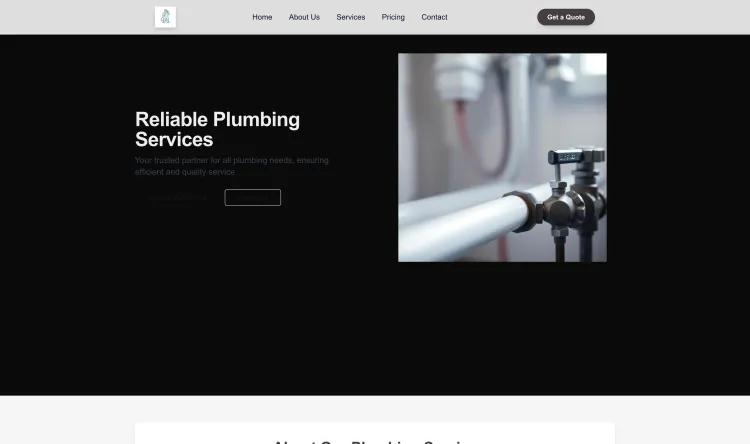Viewport: 750px width, 444px height.
Task: Open the Home nav link
Action: click(x=262, y=17)
